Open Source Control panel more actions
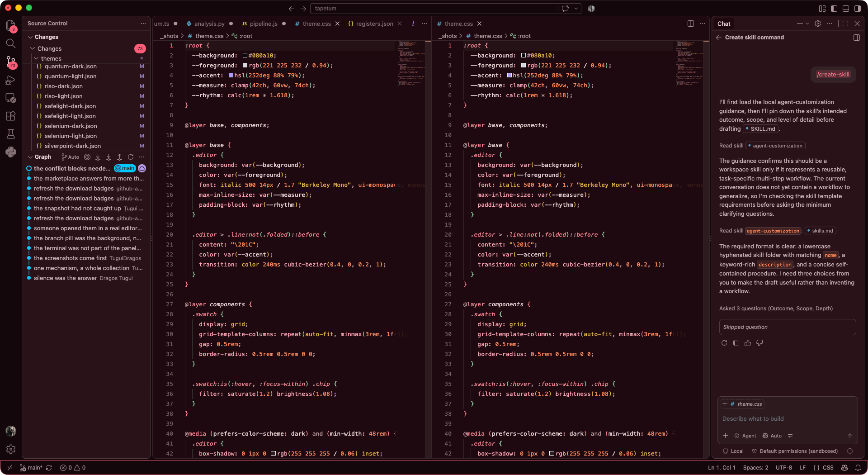Image resolution: width=868 pixels, height=475 pixels. pyautogui.click(x=143, y=24)
